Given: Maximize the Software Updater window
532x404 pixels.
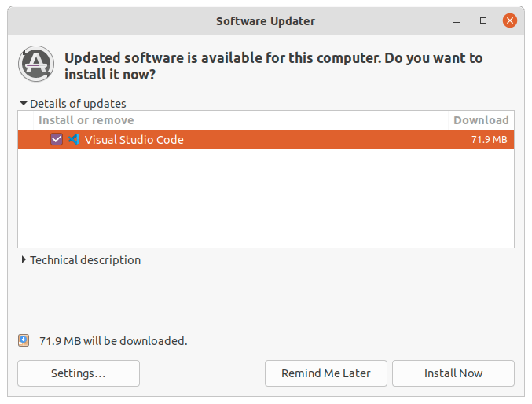Looking at the screenshot, I should pos(483,20).
